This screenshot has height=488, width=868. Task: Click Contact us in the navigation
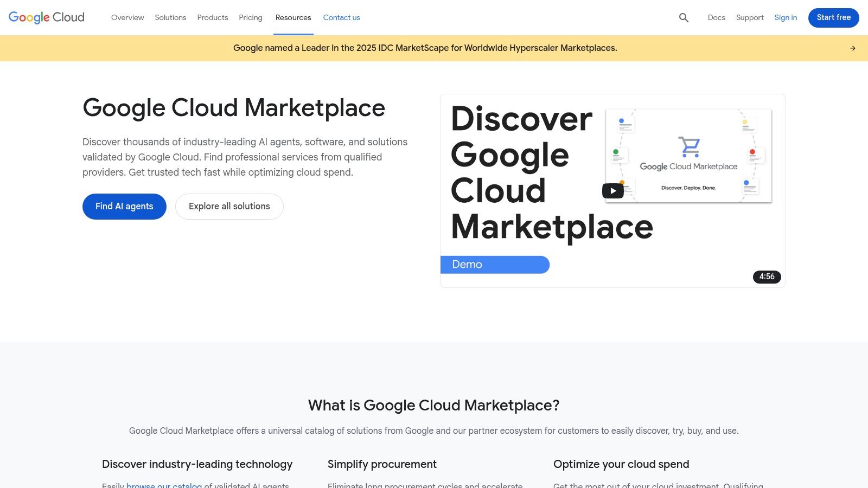coord(341,17)
